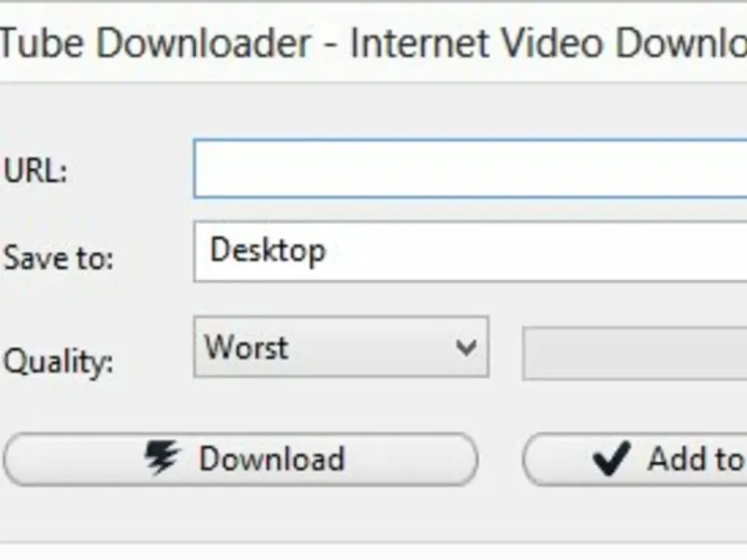Image resolution: width=747 pixels, height=560 pixels.
Task: Click the gray disabled field right of Quality dropdown
Action: (635, 354)
